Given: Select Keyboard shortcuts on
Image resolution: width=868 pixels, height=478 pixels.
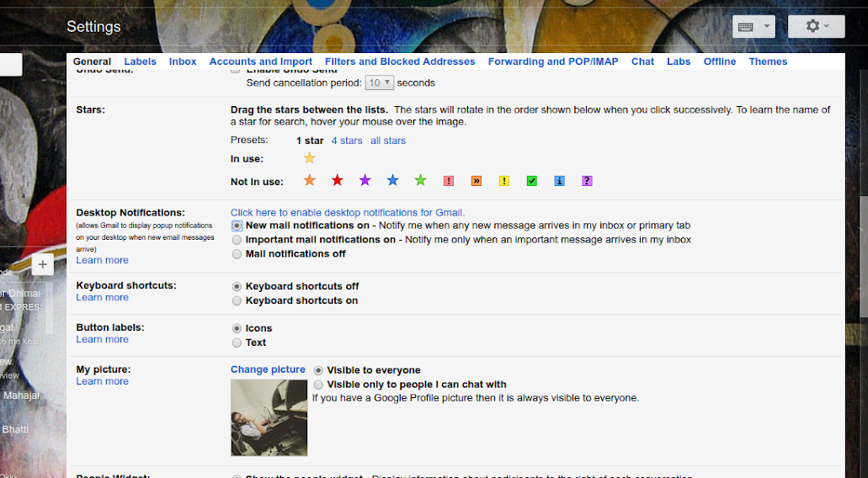Looking at the screenshot, I should [237, 301].
